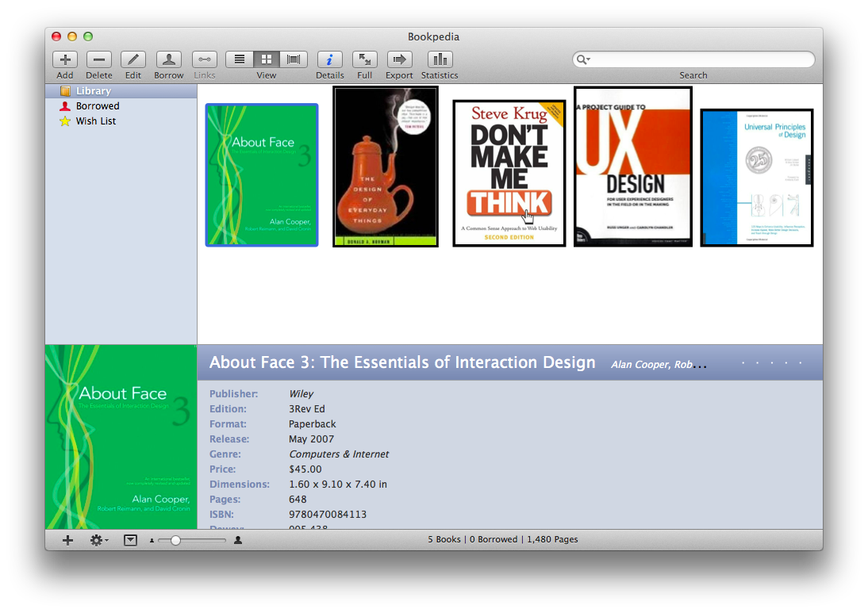868x613 pixels.
Task: Open the search magnifier dropdown
Action: pos(583,59)
